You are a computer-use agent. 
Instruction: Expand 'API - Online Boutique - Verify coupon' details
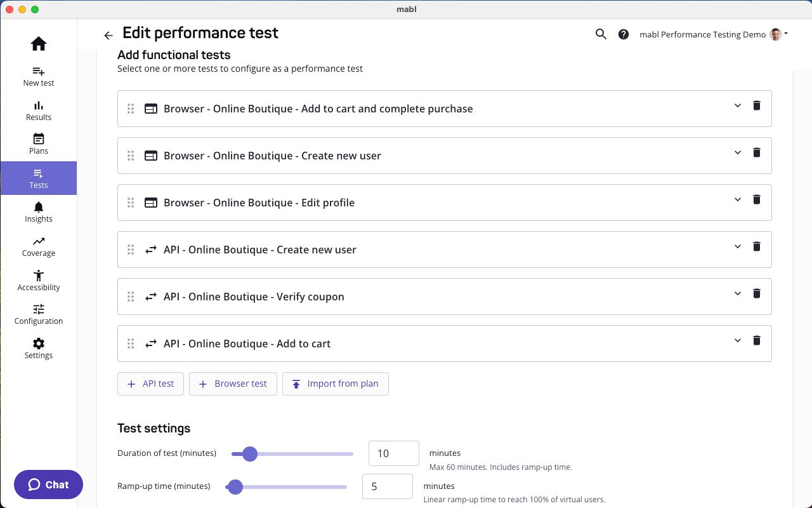[737, 293]
